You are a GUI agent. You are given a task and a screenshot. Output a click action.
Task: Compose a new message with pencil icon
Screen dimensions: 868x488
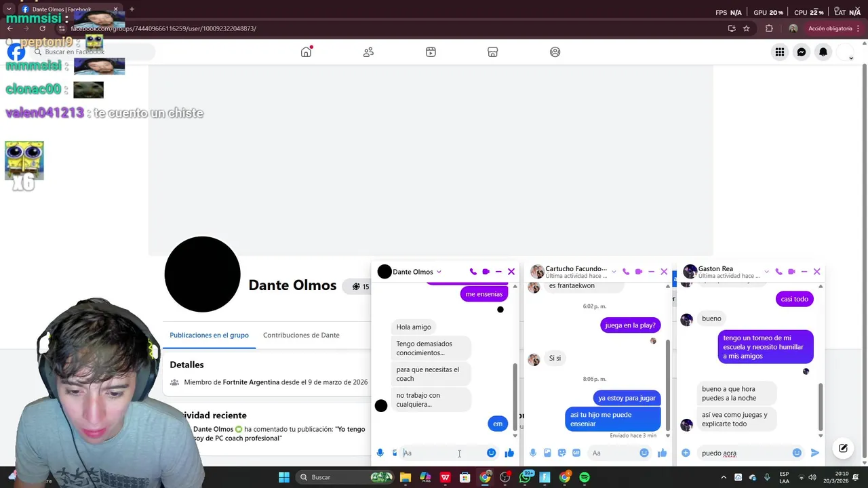point(843,448)
